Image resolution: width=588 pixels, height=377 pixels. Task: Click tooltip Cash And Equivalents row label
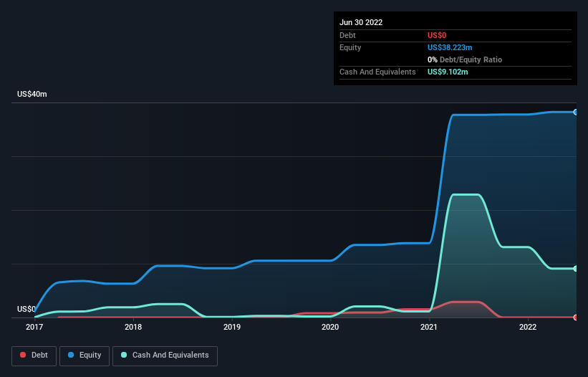[377, 72]
